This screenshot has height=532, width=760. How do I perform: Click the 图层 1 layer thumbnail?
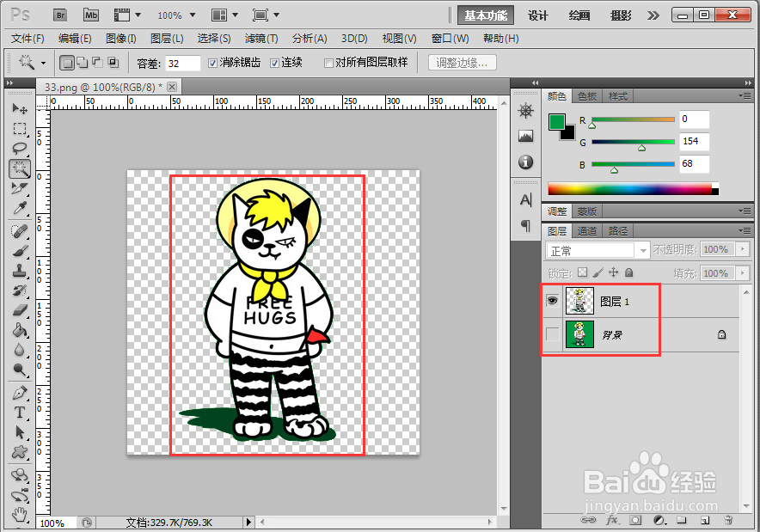pos(579,301)
